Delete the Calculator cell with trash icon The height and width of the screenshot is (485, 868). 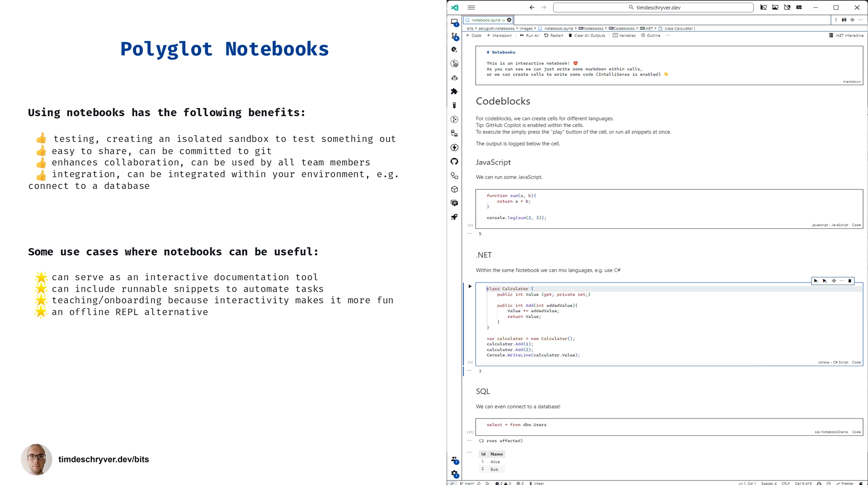point(850,281)
